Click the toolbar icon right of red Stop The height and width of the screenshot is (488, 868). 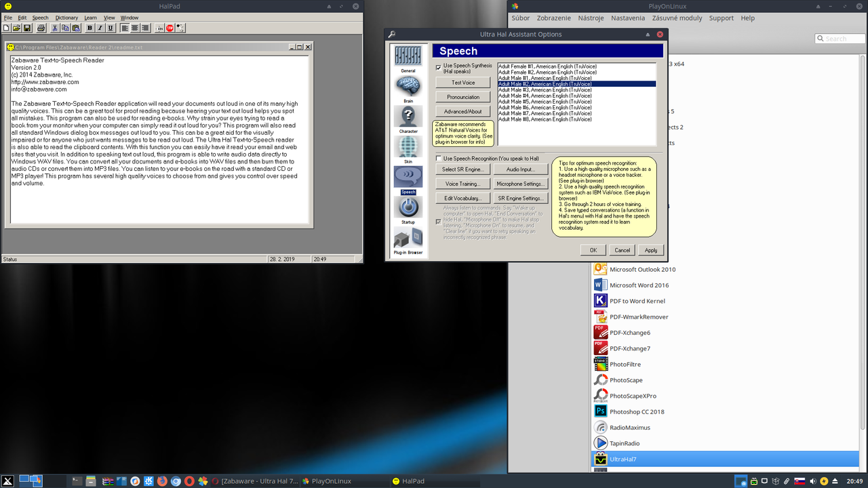(180, 28)
